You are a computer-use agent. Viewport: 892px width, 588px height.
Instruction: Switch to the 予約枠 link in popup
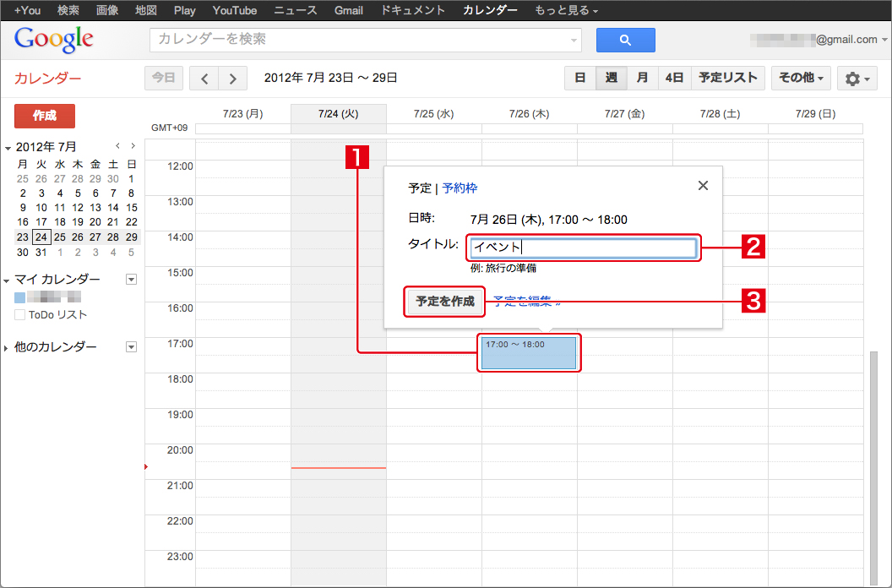[460, 188]
